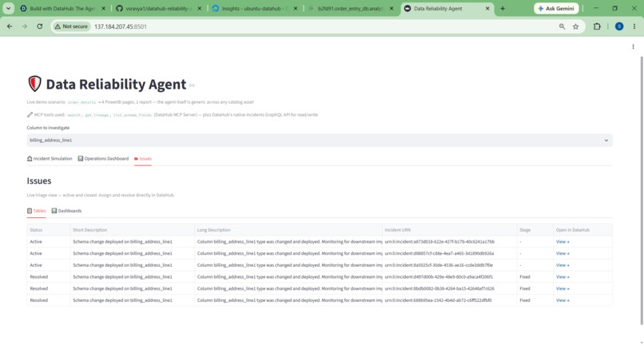The width and height of the screenshot is (644, 345).
Task: Open View link for incident d497d00b
Action: (x=563, y=277)
